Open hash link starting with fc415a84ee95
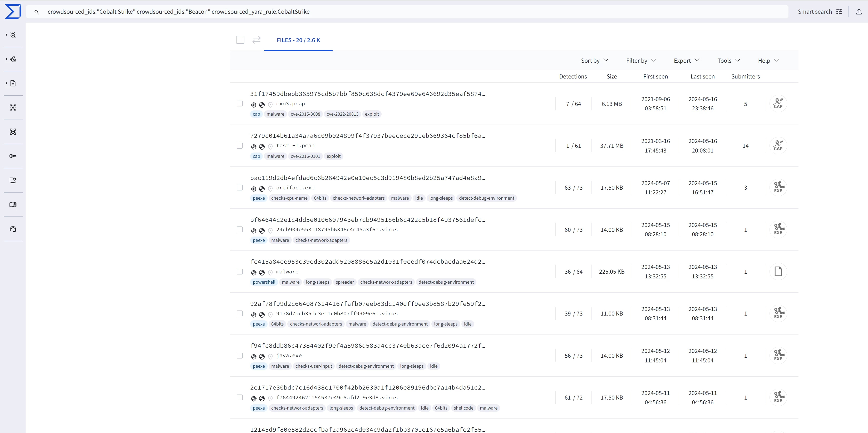Viewport: 868px width, 433px height. pyautogui.click(x=368, y=262)
